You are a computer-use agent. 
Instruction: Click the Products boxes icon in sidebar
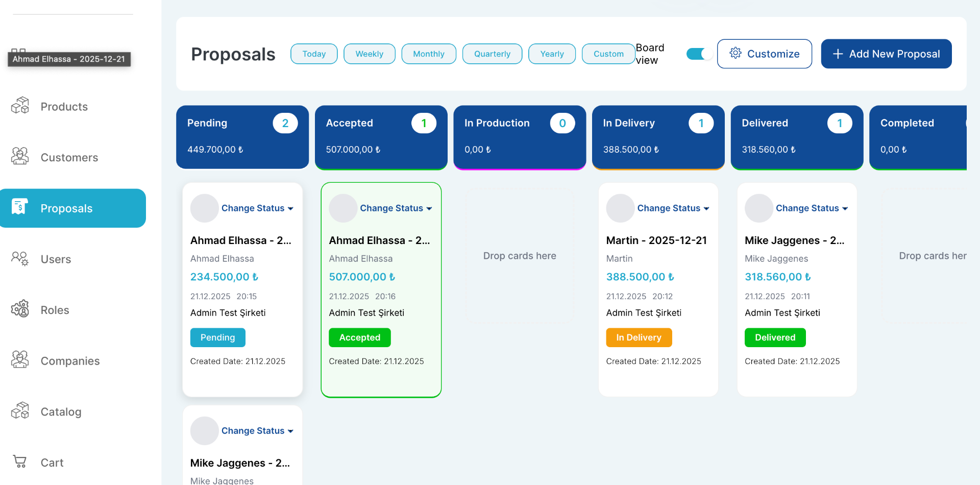coord(20,106)
